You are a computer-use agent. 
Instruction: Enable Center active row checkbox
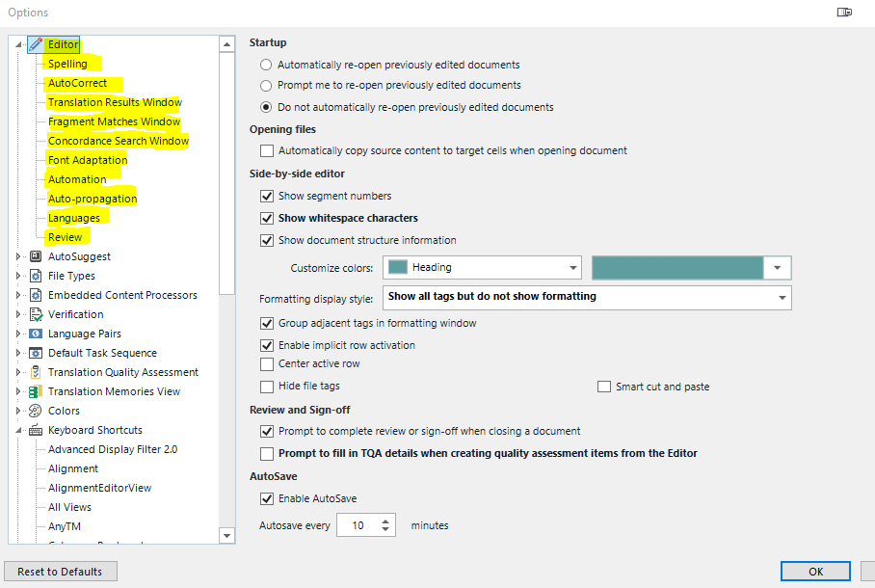point(268,364)
